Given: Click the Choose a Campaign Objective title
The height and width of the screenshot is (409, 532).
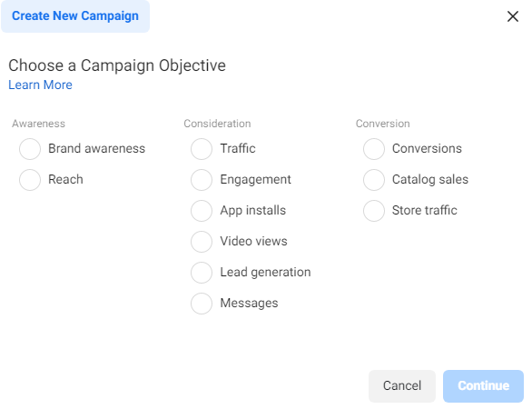Looking at the screenshot, I should (117, 65).
